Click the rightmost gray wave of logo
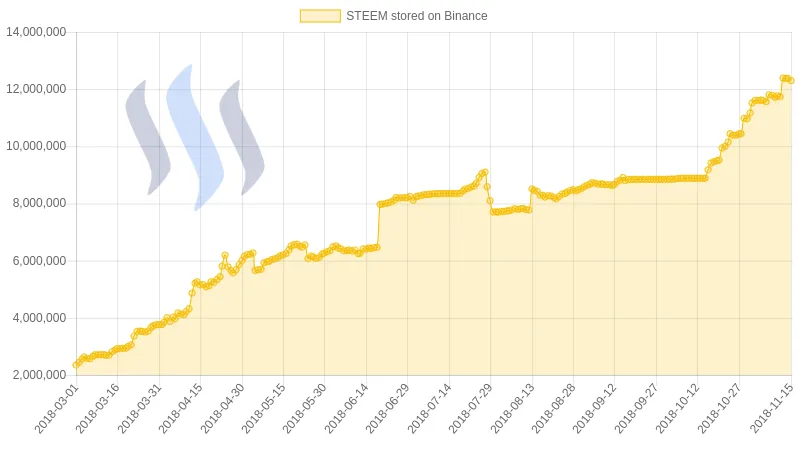 [242, 138]
